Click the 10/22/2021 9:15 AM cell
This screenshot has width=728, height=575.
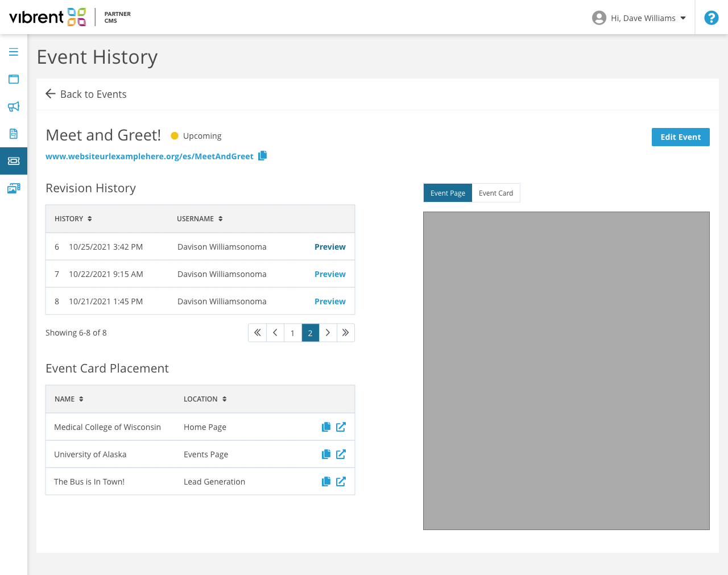pyautogui.click(x=106, y=274)
